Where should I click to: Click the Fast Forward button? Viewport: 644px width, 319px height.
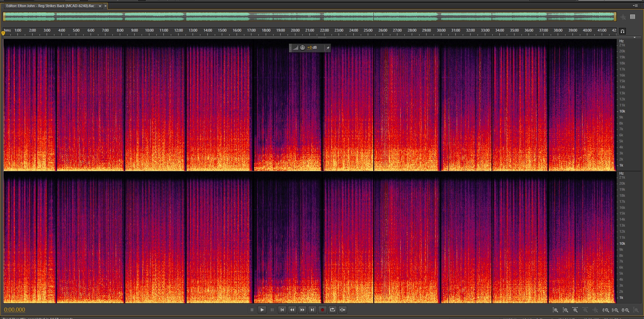pyautogui.click(x=302, y=310)
